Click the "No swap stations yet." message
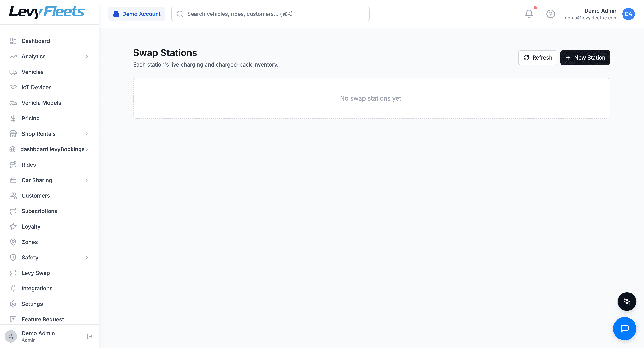644x348 pixels. click(371, 98)
